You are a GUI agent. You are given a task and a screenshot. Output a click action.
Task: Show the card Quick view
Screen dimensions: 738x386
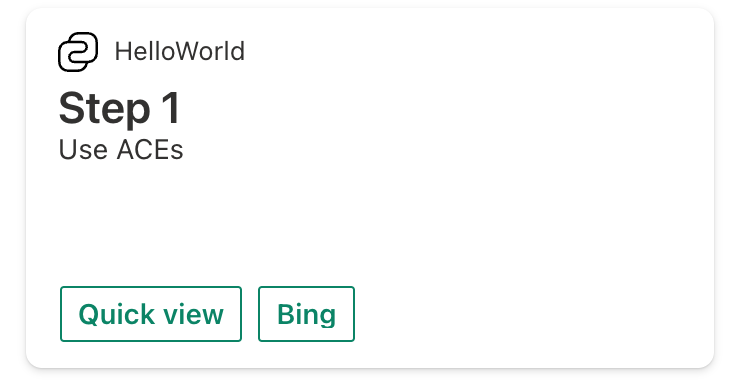(151, 314)
